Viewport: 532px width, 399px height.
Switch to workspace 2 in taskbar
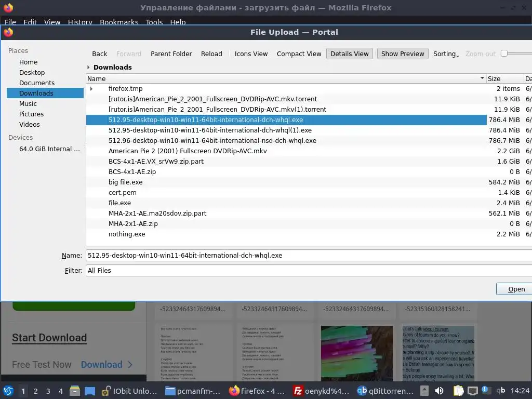click(36, 391)
